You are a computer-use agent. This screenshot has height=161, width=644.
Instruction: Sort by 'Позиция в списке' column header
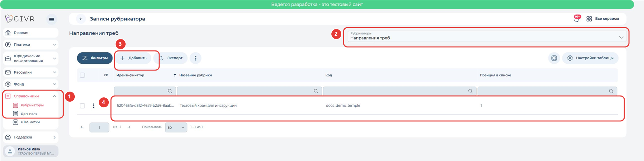[496, 75]
